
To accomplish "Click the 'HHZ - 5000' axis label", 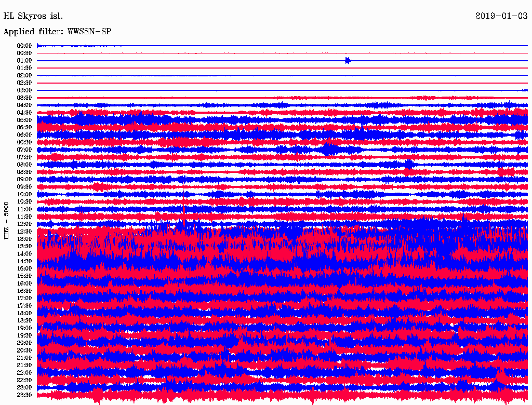I will tap(6, 221).
